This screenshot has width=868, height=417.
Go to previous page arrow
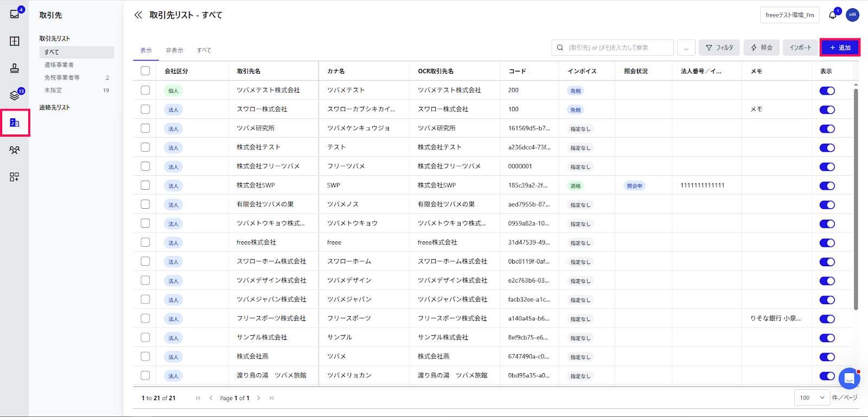tap(211, 398)
